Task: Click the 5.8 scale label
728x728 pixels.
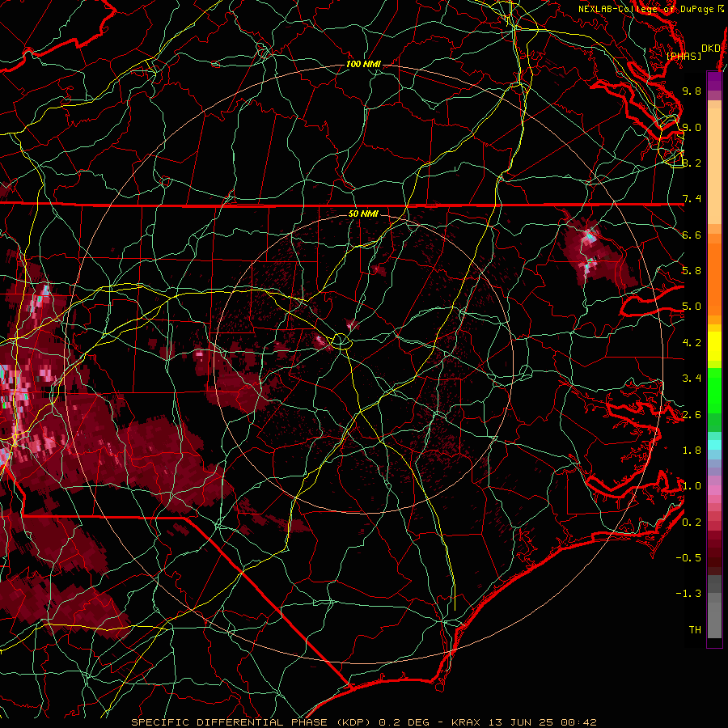Action: pyautogui.click(x=692, y=271)
